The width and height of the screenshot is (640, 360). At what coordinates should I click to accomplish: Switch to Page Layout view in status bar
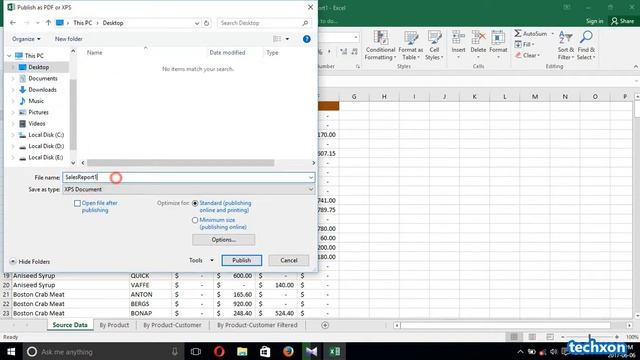coord(532,337)
